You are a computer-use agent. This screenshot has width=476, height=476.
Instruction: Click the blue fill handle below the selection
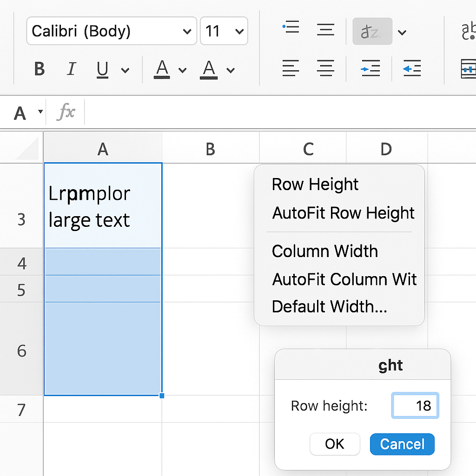click(x=162, y=396)
